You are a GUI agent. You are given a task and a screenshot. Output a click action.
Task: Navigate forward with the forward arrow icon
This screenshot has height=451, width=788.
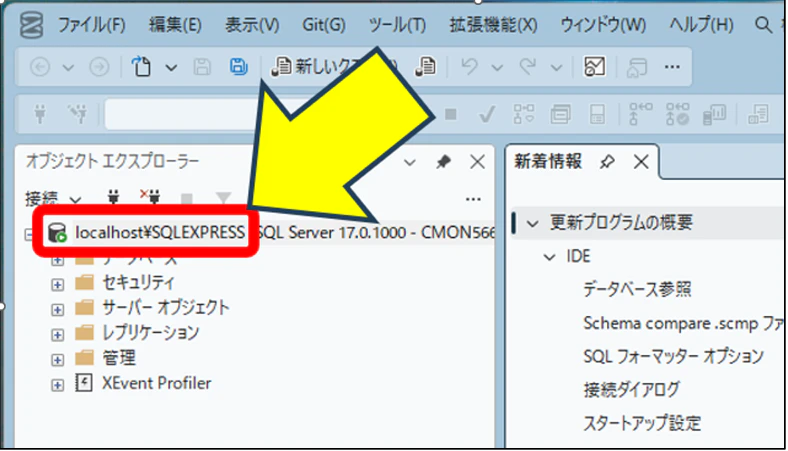(x=99, y=67)
